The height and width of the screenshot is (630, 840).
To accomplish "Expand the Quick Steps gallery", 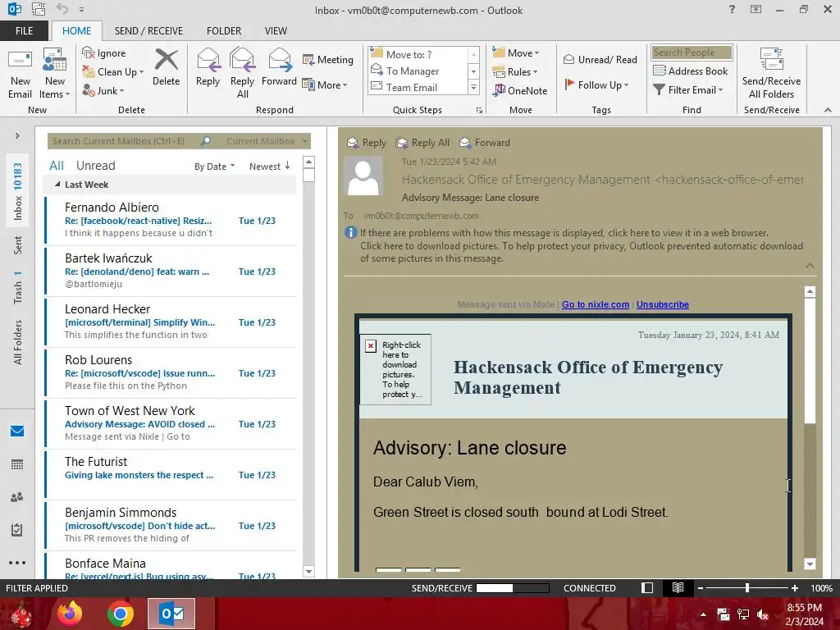I will point(473,87).
